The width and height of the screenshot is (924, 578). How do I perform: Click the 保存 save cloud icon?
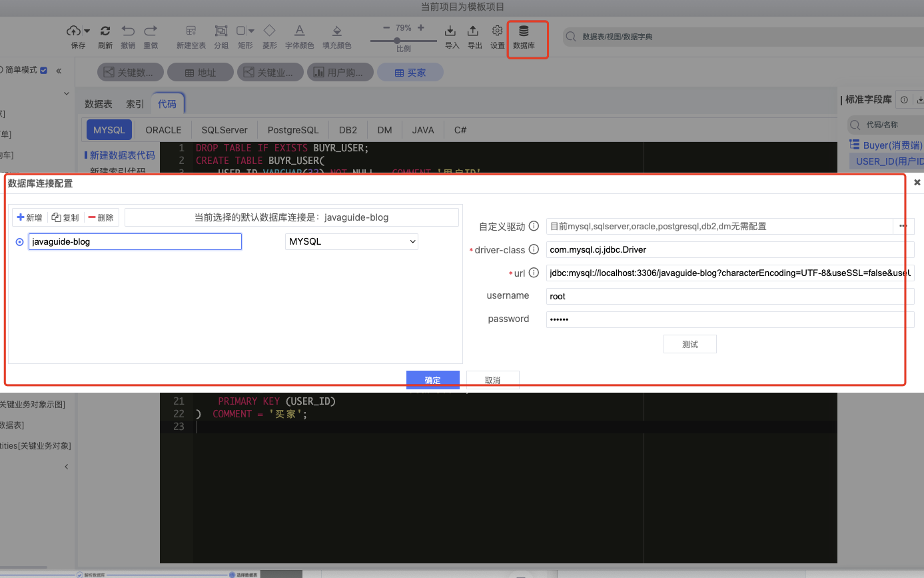(73, 31)
